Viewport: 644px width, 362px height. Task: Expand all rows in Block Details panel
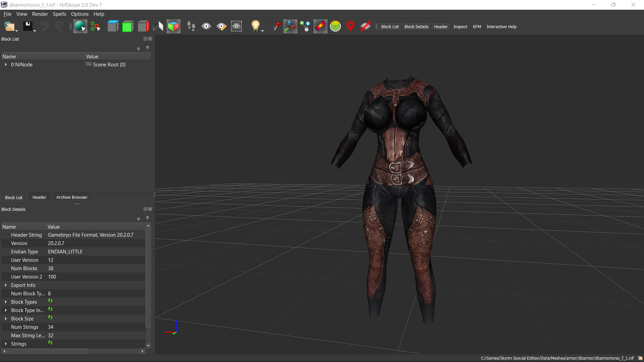(139, 219)
